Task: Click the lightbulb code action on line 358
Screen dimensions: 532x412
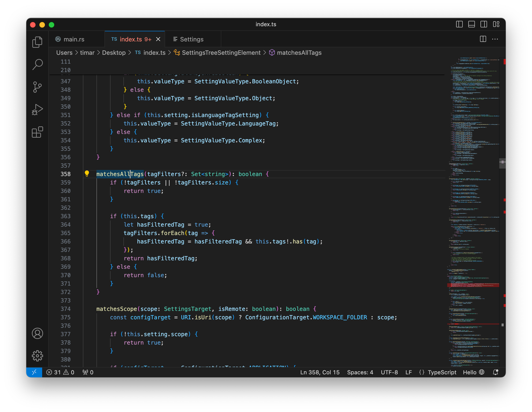Action: (87, 174)
